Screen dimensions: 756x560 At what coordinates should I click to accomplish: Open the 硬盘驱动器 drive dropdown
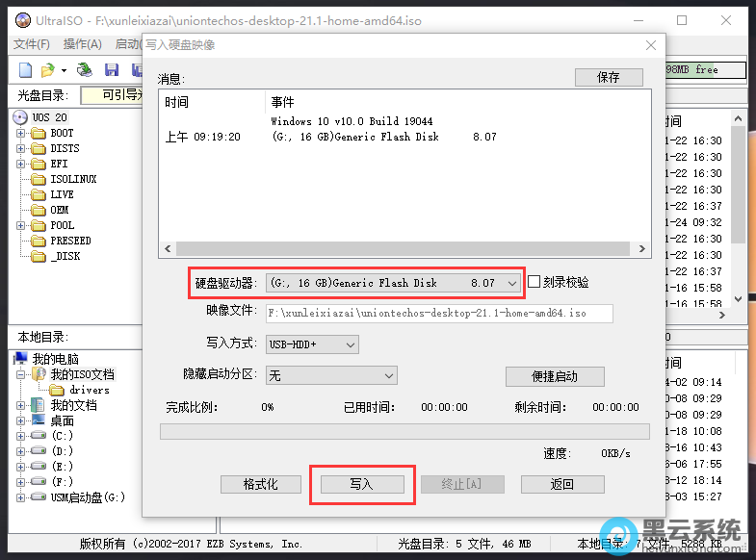click(x=511, y=283)
